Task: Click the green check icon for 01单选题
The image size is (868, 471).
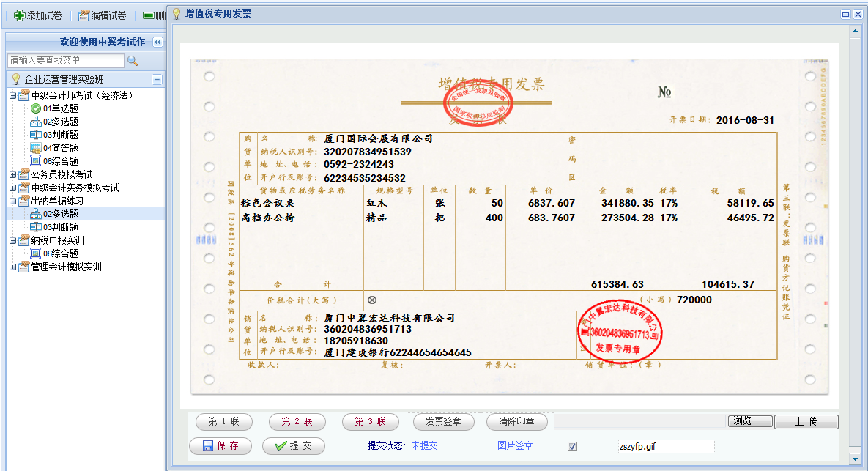Action: tap(36, 108)
